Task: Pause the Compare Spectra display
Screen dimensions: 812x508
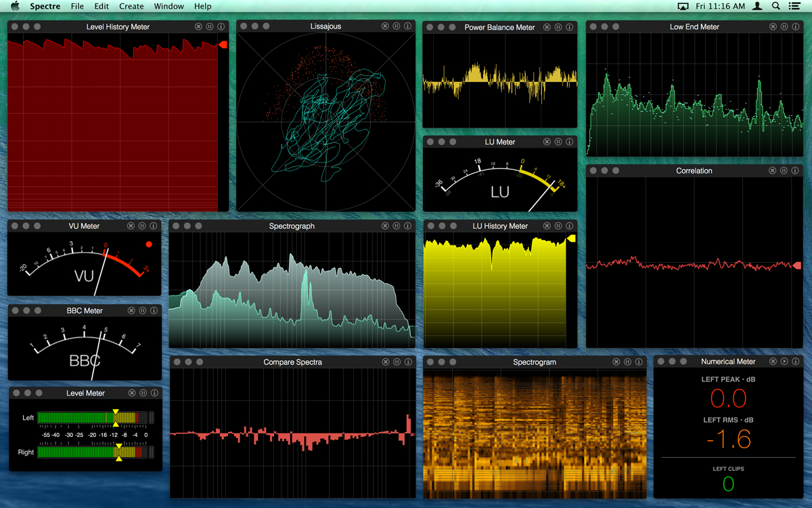Action: [x=396, y=361]
